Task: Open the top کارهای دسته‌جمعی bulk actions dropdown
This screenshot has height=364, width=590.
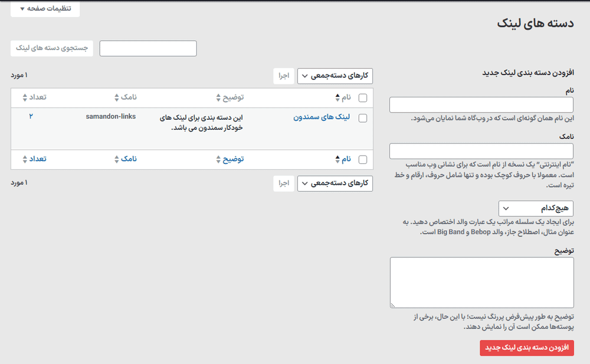Action: [x=335, y=76]
